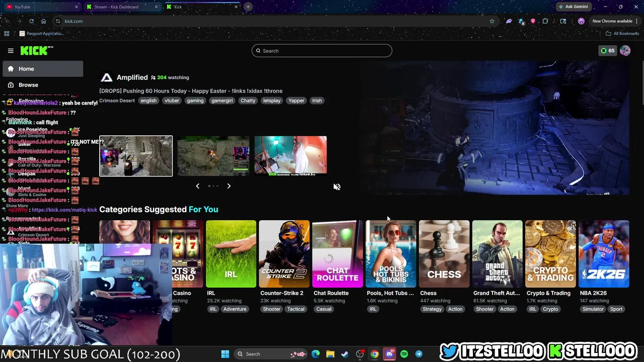Image resolution: width=644 pixels, height=362 pixels.
Task: Click the Kick logo
Action: tap(37, 50)
